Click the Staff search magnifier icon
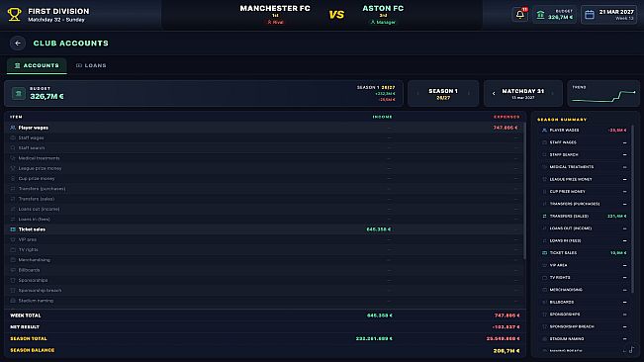The height and width of the screenshot is (362, 644). 13,147
